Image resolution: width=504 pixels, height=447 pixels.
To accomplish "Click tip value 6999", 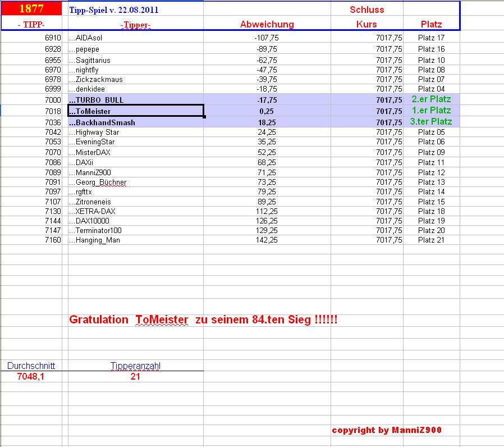I will click(x=31, y=89).
